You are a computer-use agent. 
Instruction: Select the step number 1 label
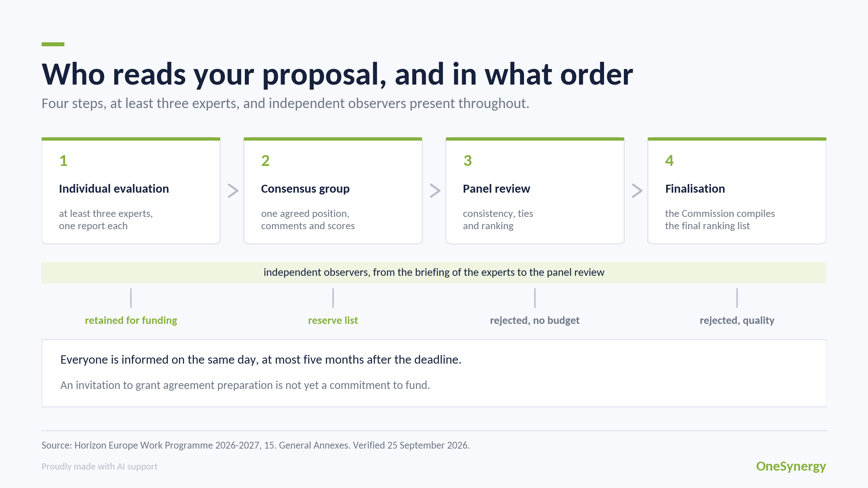[x=64, y=161]
